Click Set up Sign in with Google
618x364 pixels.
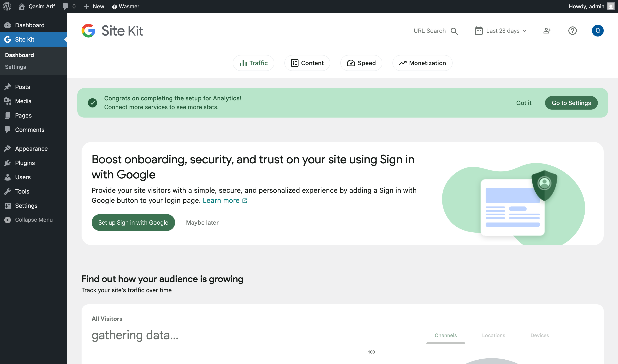(x=133, y=223)
